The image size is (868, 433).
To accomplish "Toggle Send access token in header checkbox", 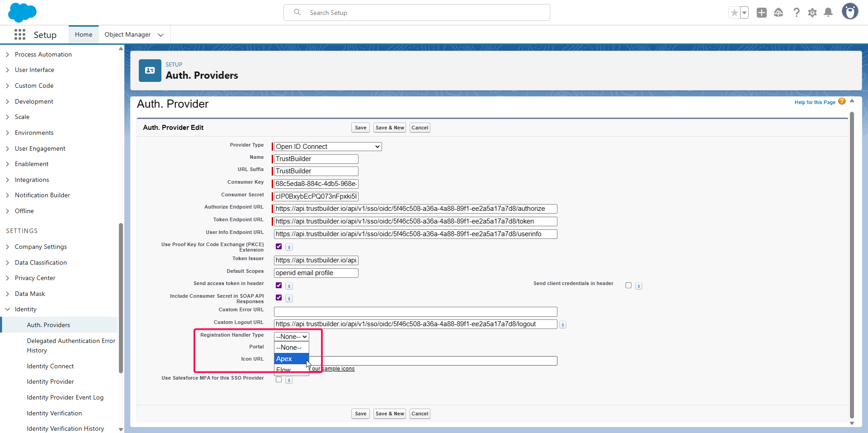I will [x=279, y=285].
